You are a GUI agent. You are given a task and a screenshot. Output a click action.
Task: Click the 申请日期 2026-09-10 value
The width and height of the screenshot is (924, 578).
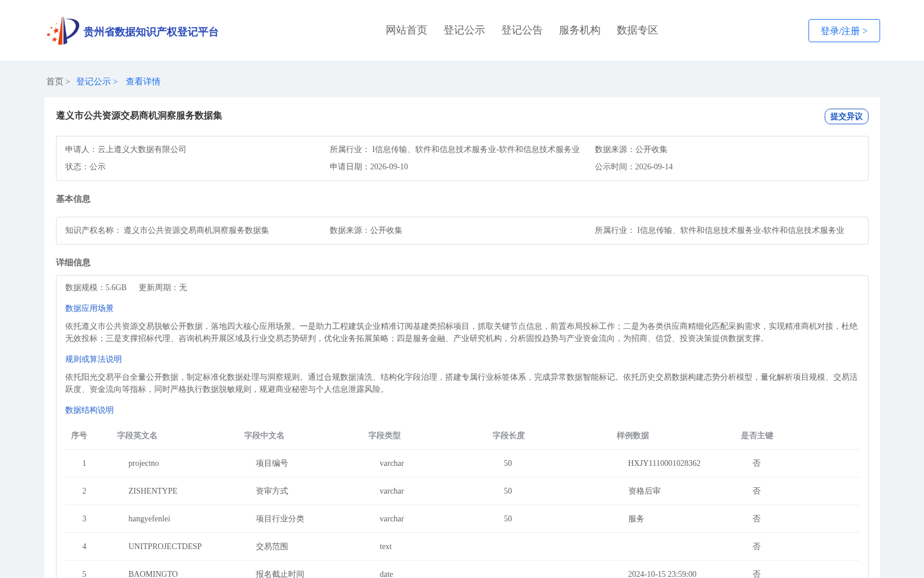coord(389,167)
